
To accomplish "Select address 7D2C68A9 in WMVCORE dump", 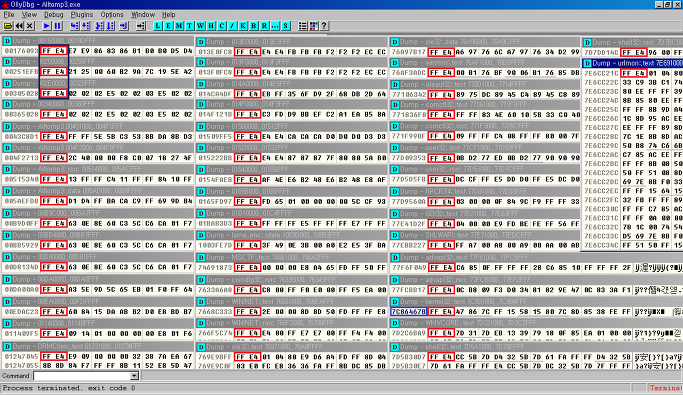I will coord(409,333).
